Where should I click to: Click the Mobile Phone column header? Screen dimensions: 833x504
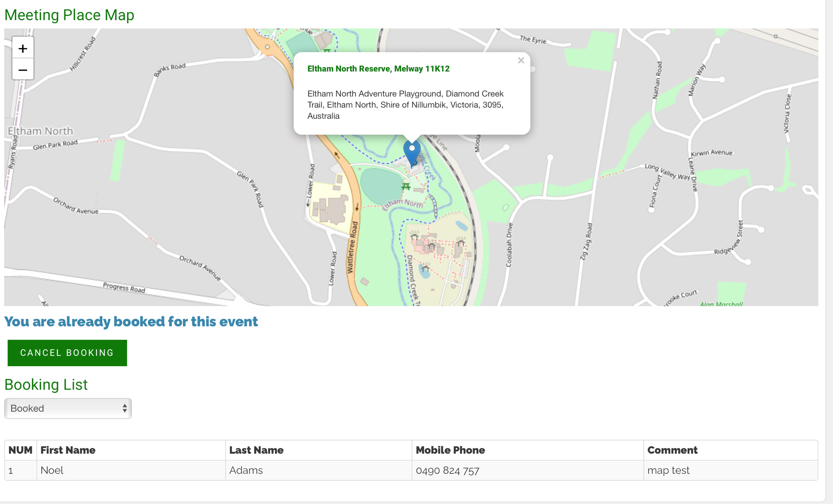(x=450, y=450)
